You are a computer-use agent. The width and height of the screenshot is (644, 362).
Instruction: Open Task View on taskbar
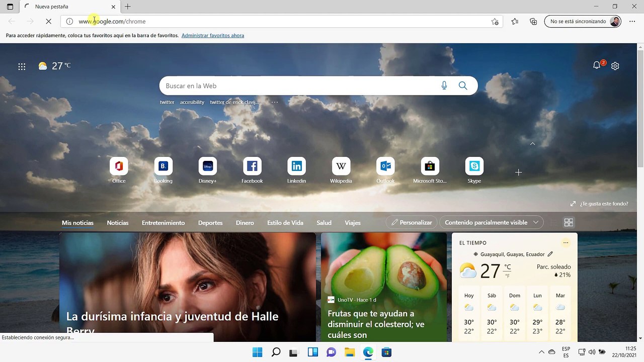click(294, 352)
